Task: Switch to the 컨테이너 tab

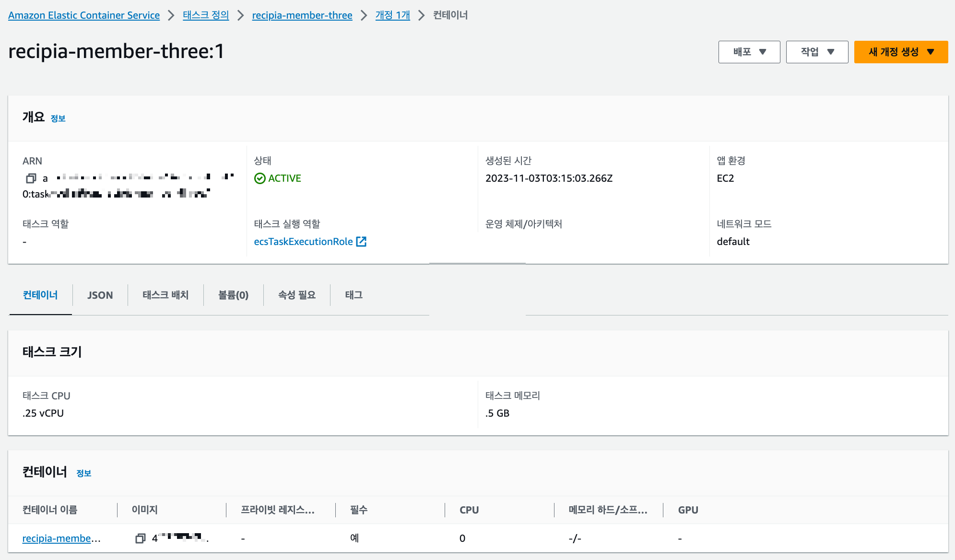Action: (40, 295)
